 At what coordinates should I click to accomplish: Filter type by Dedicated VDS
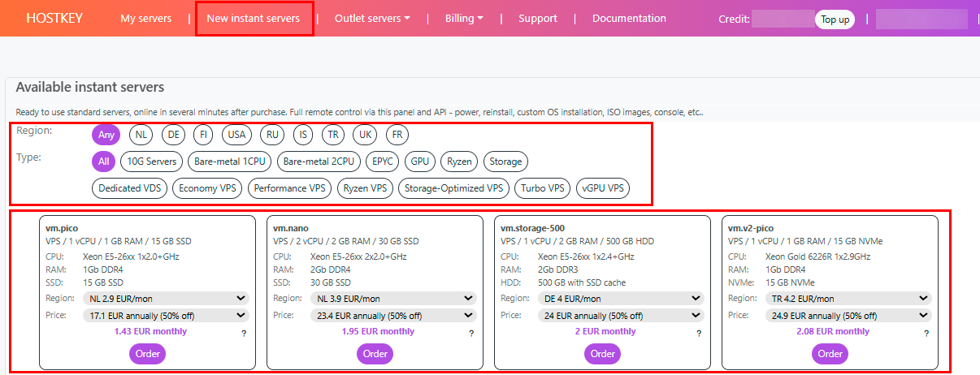coord(130,188)
